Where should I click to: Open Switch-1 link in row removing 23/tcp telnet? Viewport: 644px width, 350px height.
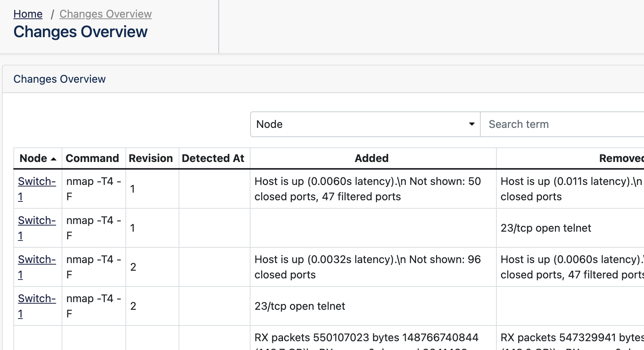tap(37, 228)
